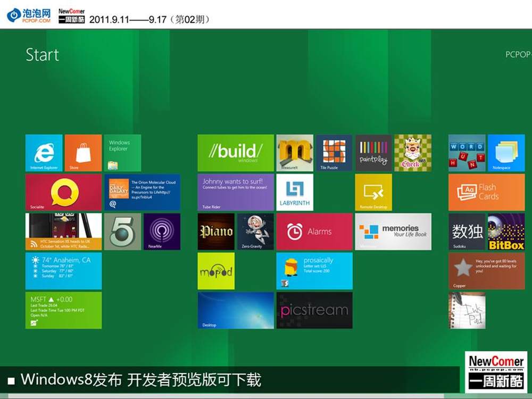Open the Tube Rider tile
Image resolution: width=532 pixels, height=399 pixels.
coord(236,193)
